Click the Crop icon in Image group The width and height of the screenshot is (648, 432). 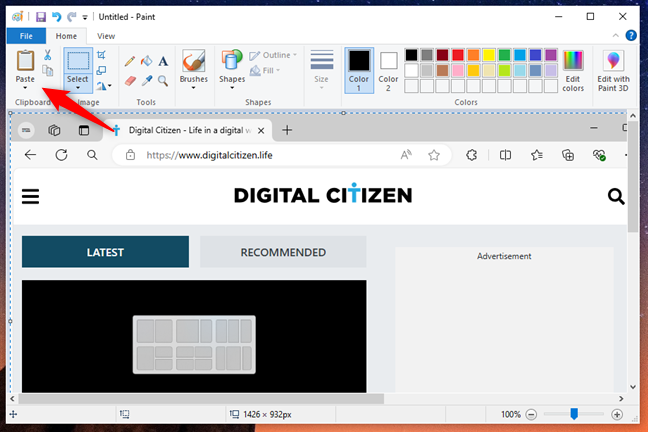pyautogui.click(x=101, y=55)
